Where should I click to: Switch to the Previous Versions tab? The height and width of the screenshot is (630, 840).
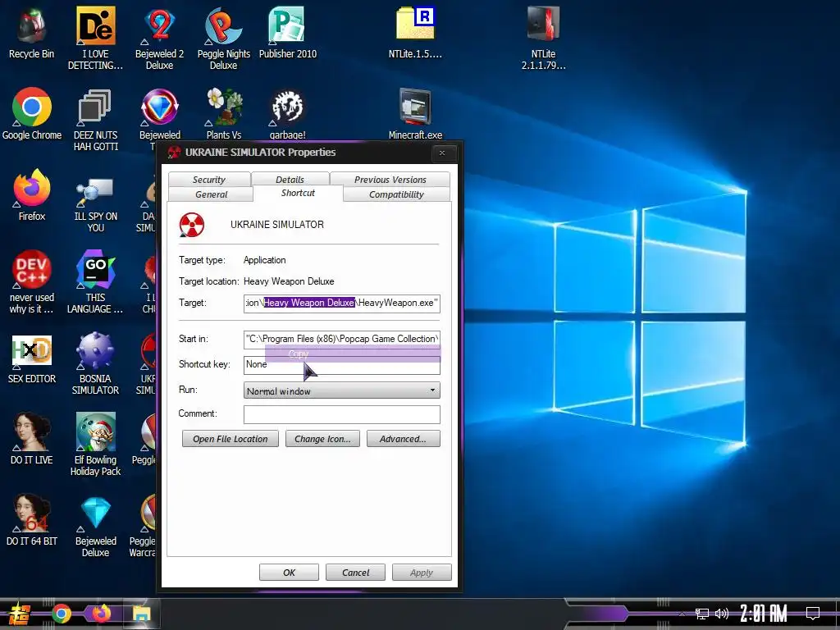click(x=390, y=180)
